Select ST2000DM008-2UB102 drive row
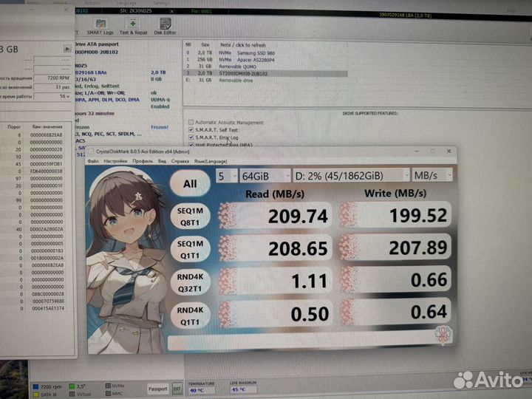Screen dimensions: 532x399 (266, 73)
